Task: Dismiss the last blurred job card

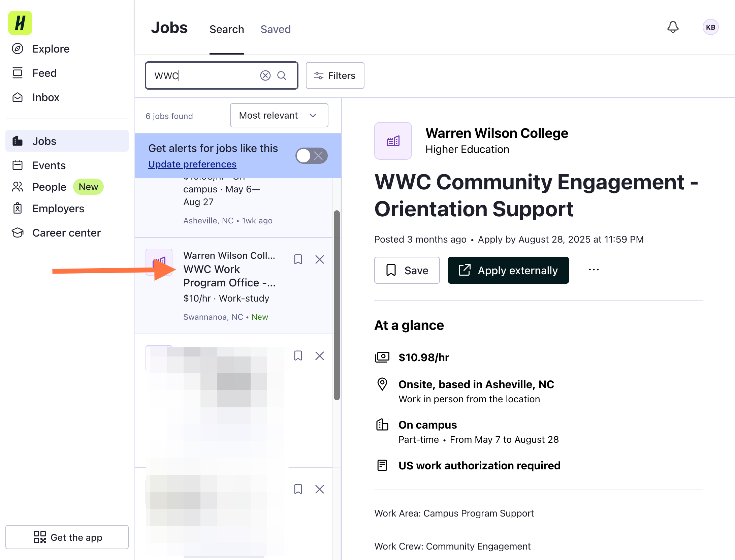Action: (320, 489)
